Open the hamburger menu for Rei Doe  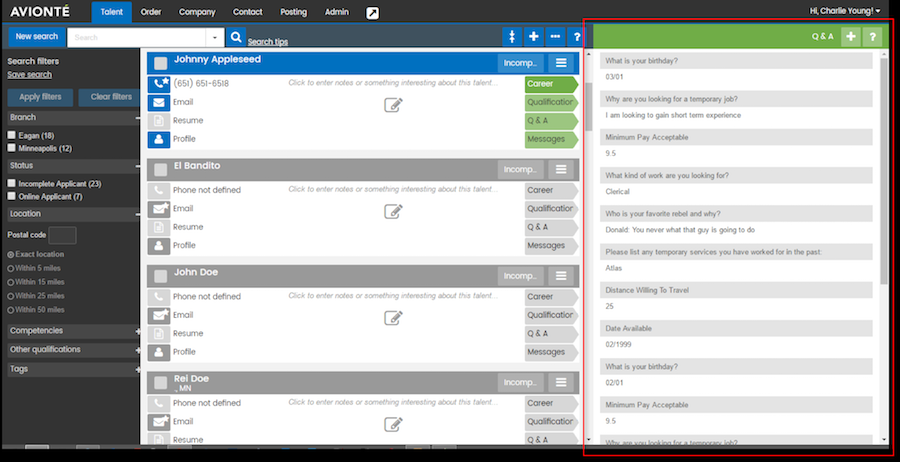pos(561,382)
